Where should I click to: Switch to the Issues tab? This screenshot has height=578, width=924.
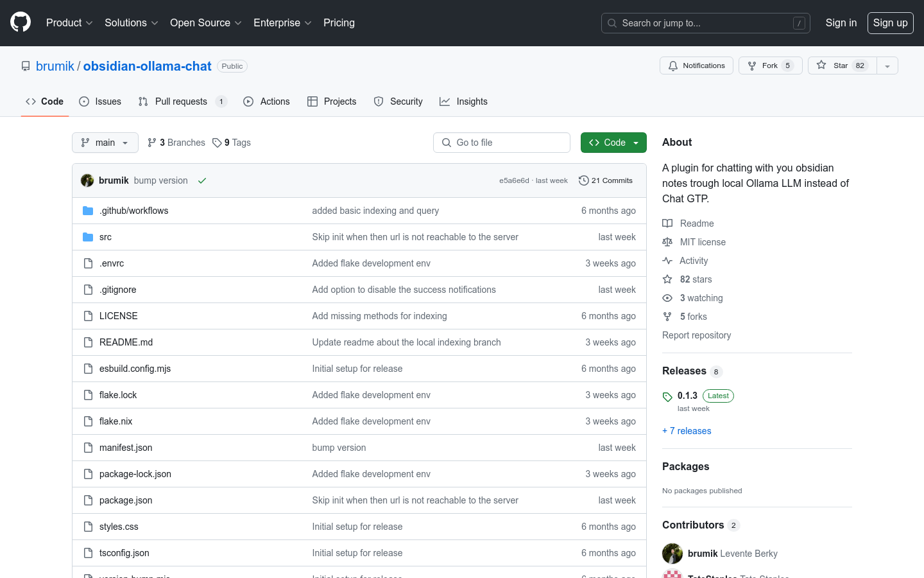point(100,101)
